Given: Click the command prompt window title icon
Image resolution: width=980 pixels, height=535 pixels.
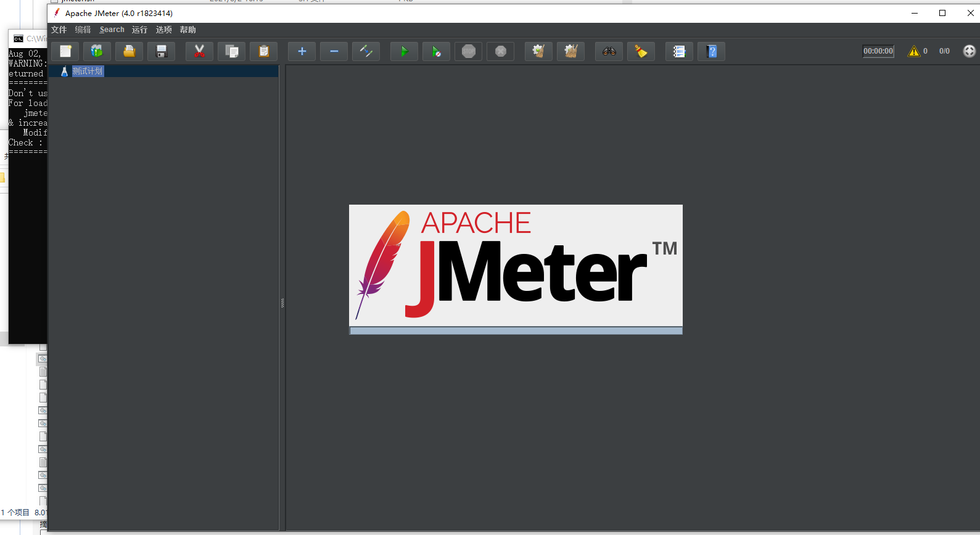Looking at the screenshot, I should tap(19, 39).
